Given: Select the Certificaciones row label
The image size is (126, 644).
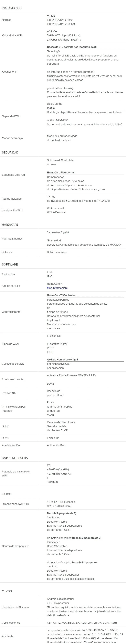Looking at the screenshot, I should point(11,622).
